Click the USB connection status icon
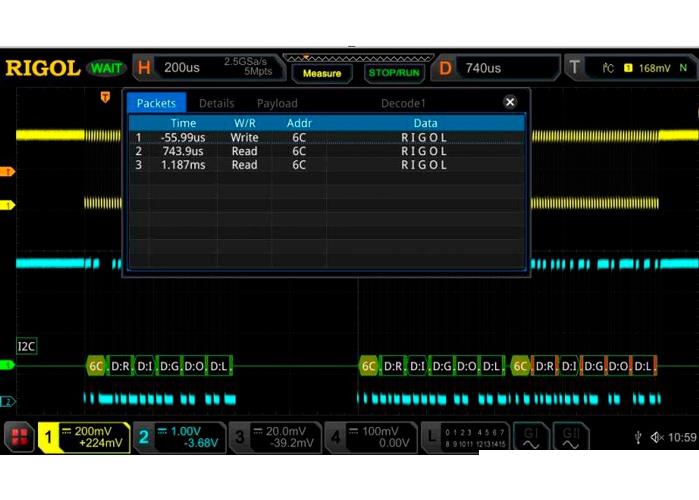The height and width of the screenshot is (500, 699). [638, 438]
